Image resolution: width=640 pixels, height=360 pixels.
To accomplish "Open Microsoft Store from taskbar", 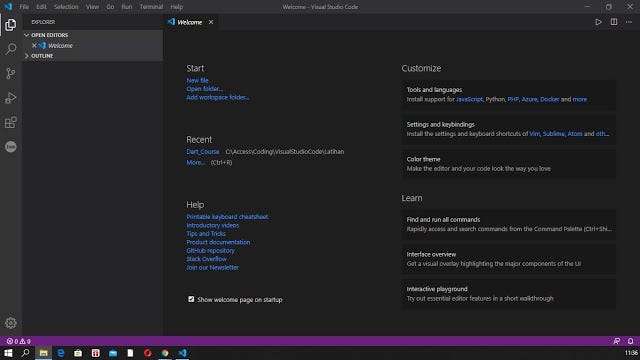I will pos(78,353).
